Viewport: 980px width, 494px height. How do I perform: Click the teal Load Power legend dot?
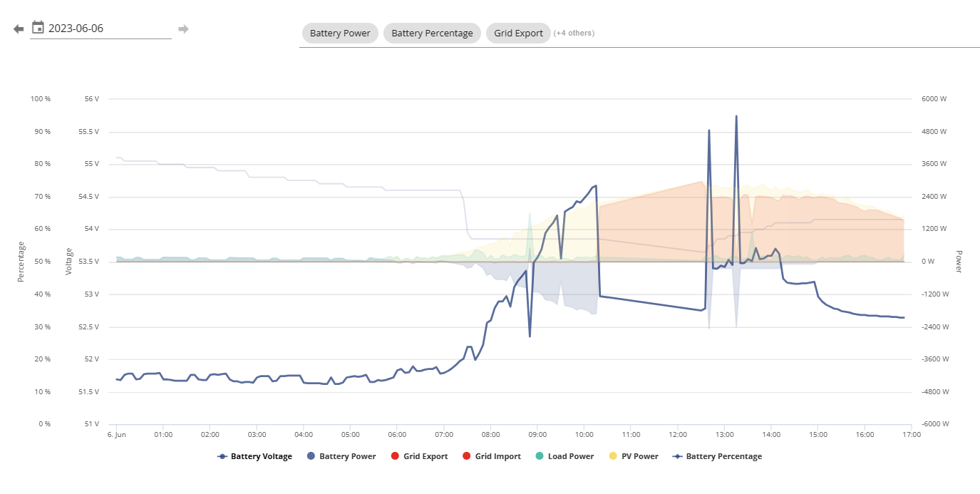(x=540, y=456)
